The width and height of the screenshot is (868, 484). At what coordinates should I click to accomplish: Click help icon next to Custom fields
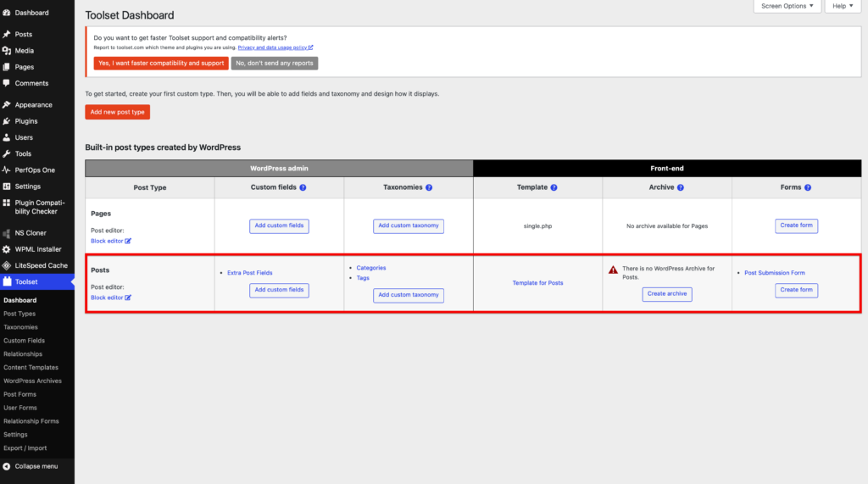[303, 187]
